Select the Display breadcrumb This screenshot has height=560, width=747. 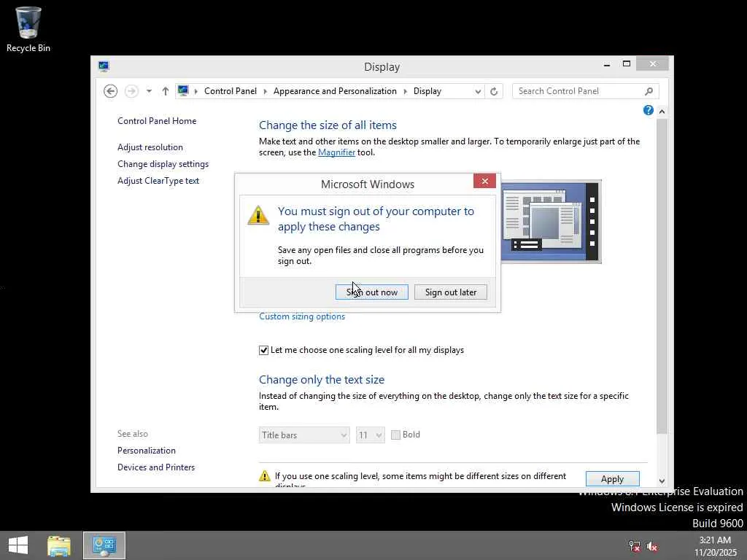[x=427, y=91]
